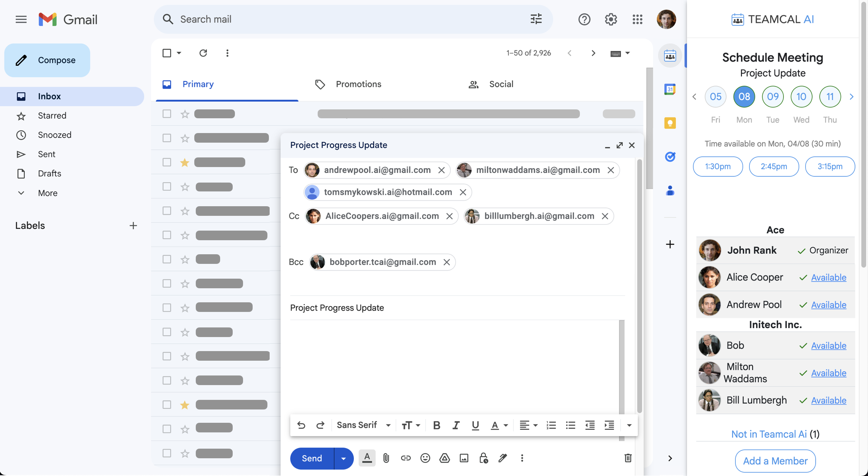Insert a link in the email
This screenshot has height=476, width=868.
(x=406, y=458)
